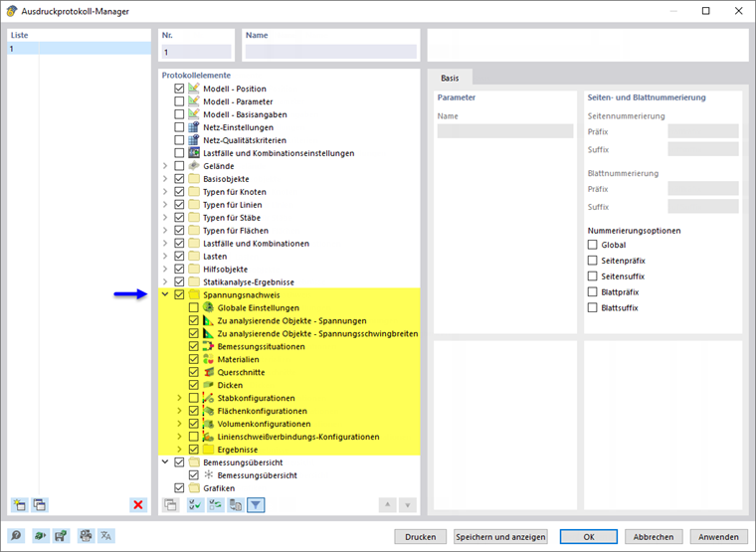The image size is (756, 552).
Task: Click the Modell - Position icon
Action: click(x=194, y=89)
